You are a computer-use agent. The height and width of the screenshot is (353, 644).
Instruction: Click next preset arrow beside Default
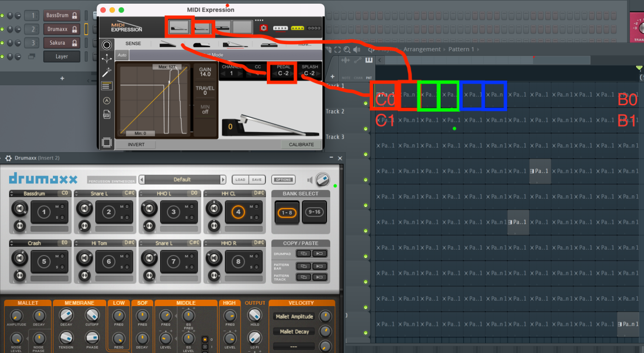point(223,180)
